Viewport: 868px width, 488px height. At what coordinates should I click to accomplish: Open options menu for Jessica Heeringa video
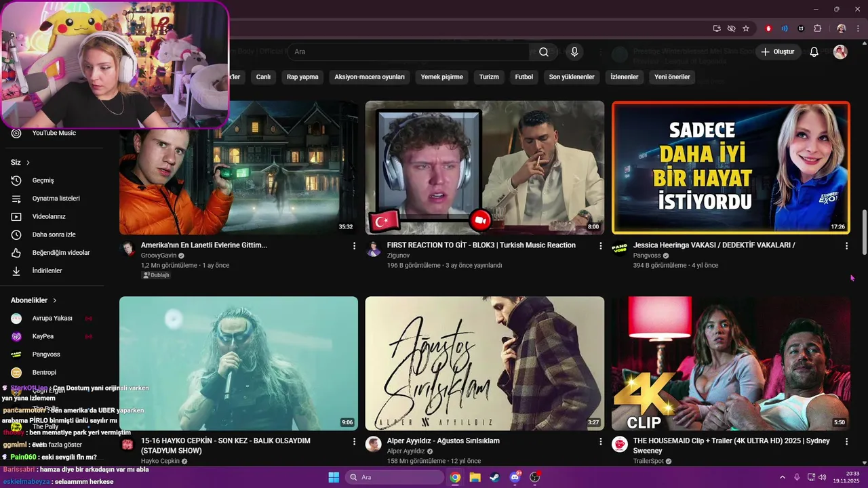pos(846,246)
